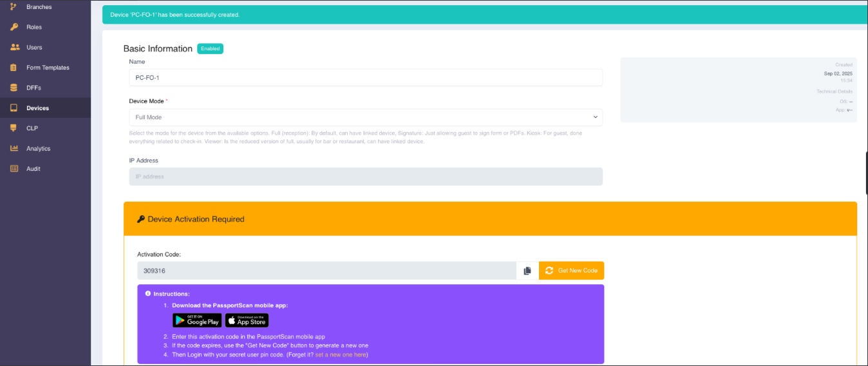Open the Analytics menu entry
This screenshot has height=366, width=868.
pos(38,148)
